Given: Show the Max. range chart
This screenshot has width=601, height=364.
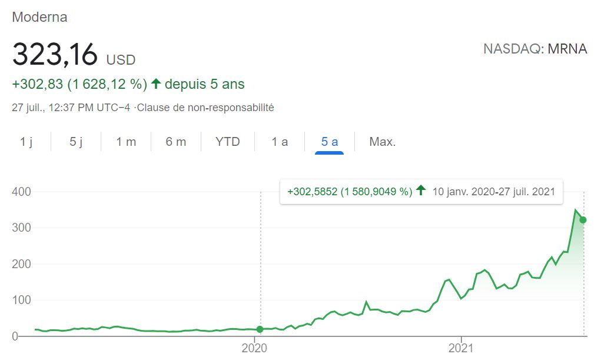Looking at the screenshot, I should pos(382,142).
